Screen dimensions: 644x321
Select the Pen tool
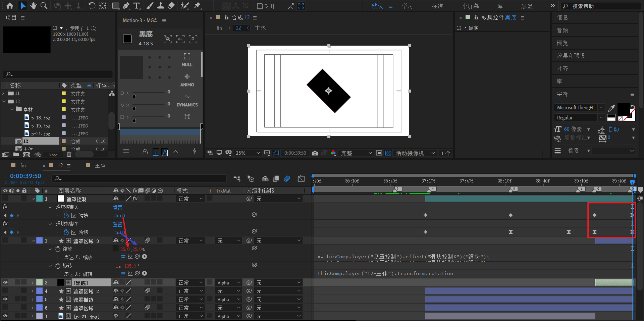(x=126, y=6)
